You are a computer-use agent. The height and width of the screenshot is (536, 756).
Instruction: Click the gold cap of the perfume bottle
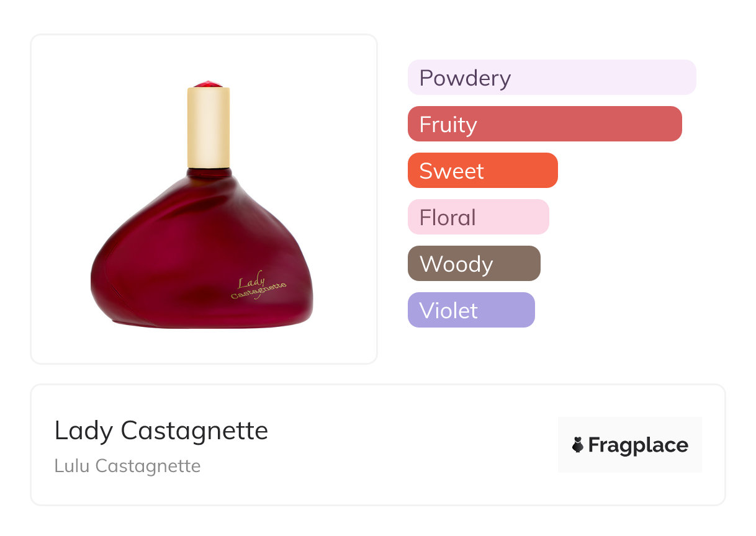209,127
